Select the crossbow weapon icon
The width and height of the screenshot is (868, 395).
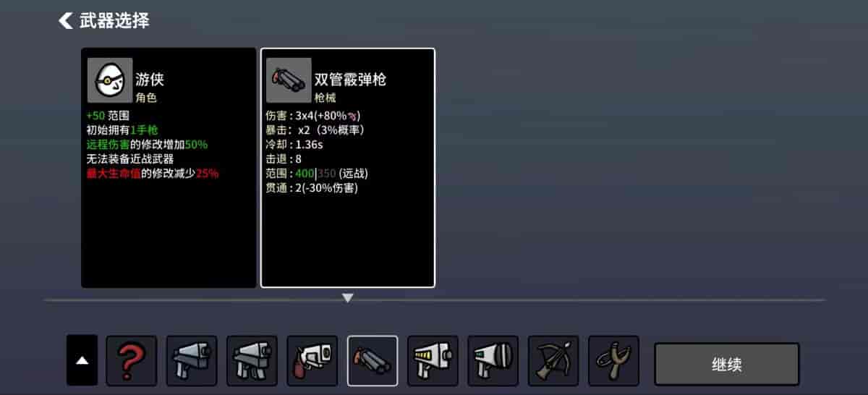click(x=553, y=360)
